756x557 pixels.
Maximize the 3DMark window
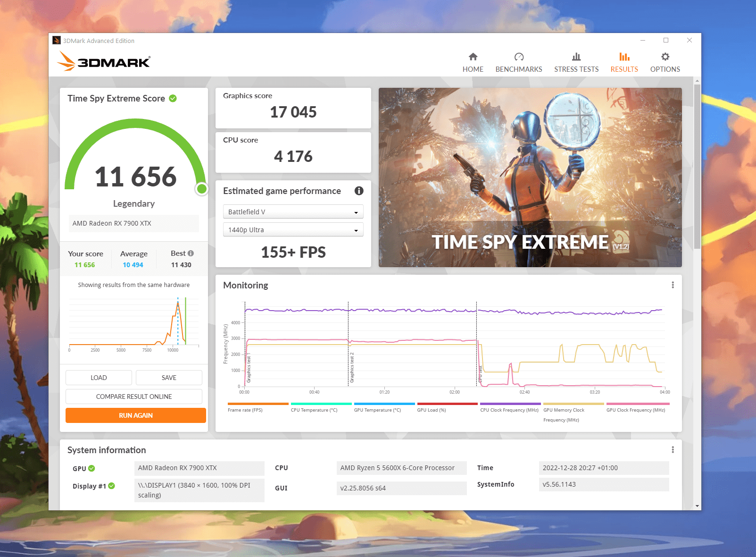[x=666, y=41]
